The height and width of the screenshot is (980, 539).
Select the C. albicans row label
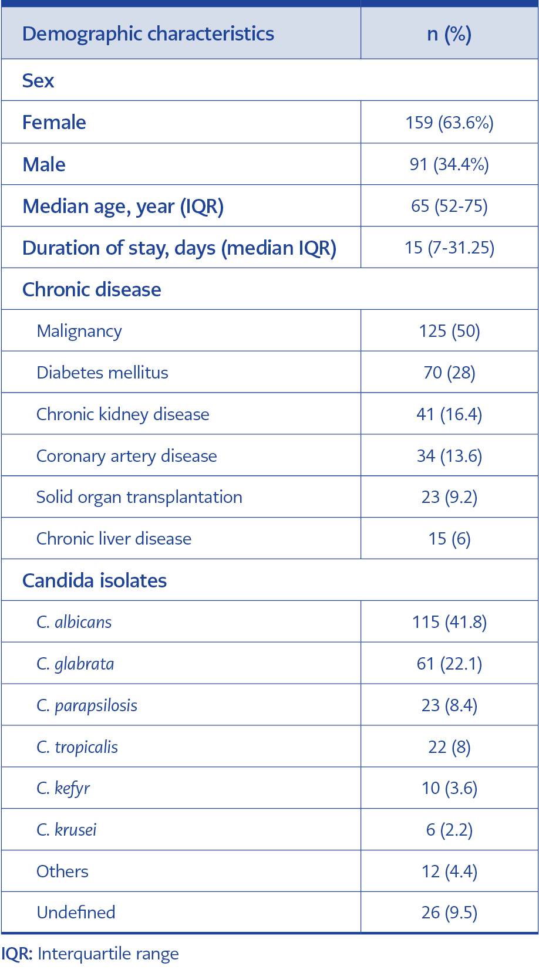point(74,622)
